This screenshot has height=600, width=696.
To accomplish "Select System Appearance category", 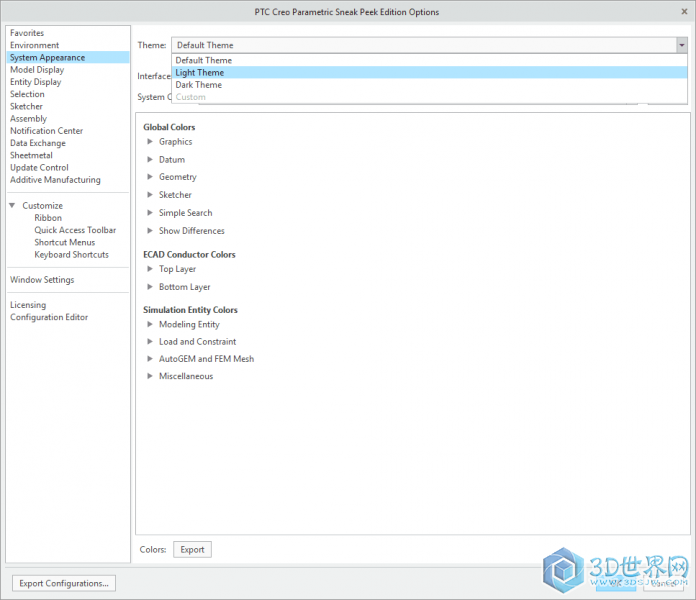I will pyautogui.click(x=68, y=58).
